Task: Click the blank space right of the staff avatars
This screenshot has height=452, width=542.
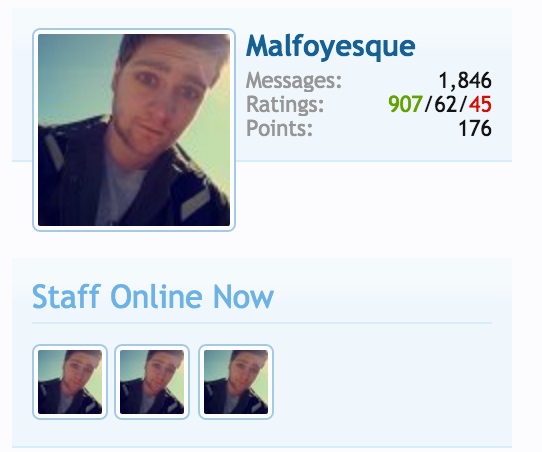Action: point(384,382)
